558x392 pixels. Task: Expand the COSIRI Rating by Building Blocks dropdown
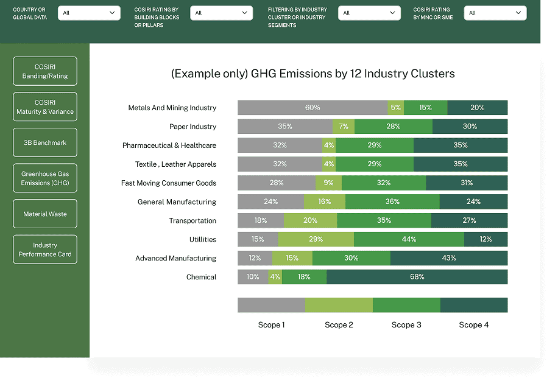click(x=221, y=13)
